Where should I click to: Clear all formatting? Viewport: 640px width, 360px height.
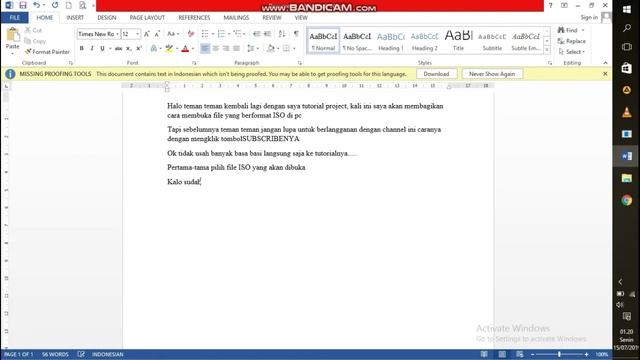click(191, 34)
